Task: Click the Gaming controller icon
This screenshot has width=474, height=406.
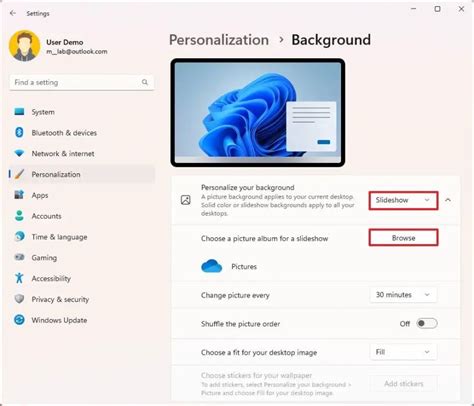Action: [x=19, y=257]
